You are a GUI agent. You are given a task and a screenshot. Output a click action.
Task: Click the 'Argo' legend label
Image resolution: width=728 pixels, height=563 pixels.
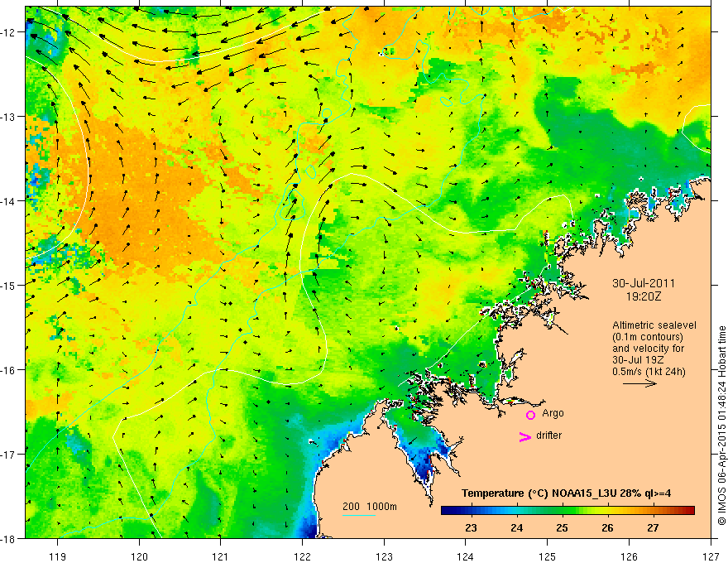pos(553,413)
